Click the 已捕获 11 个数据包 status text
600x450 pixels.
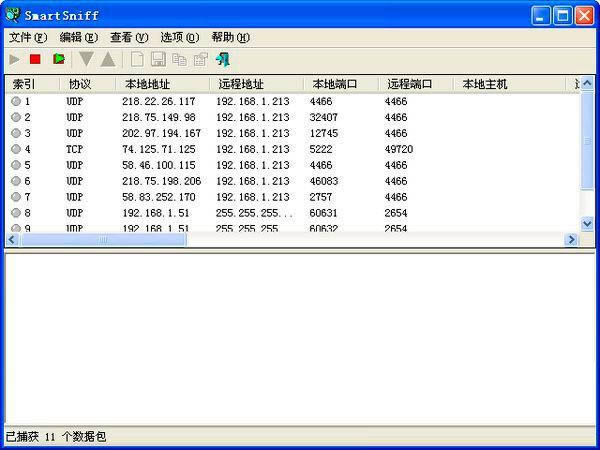[56, 437]
